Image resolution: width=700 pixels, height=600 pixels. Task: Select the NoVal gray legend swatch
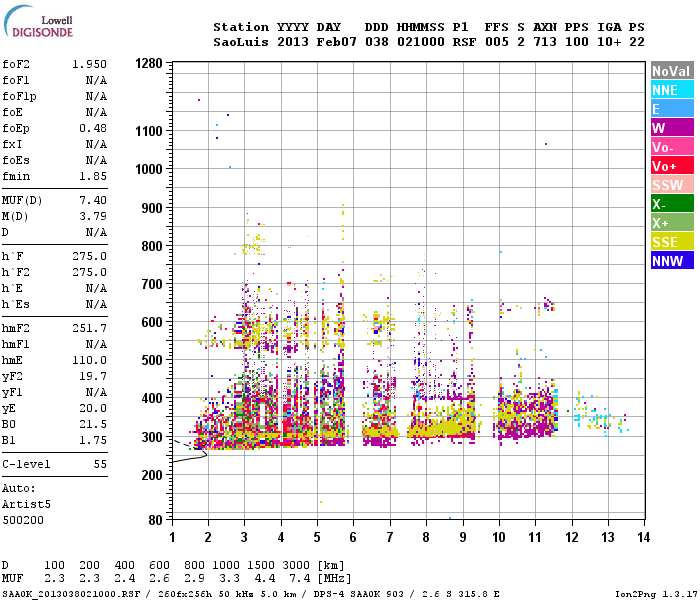pos(672,71)
